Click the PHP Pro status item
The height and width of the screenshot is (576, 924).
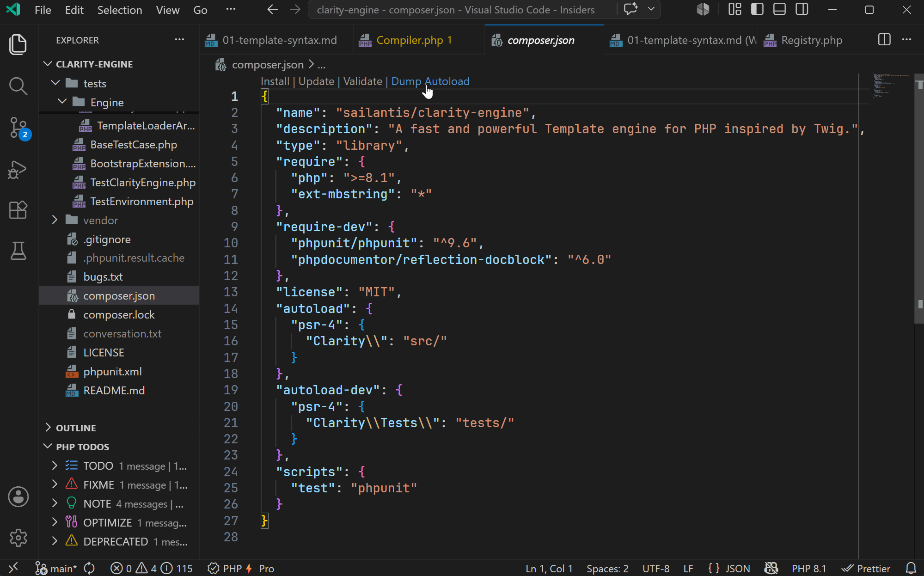pos(241,568)
